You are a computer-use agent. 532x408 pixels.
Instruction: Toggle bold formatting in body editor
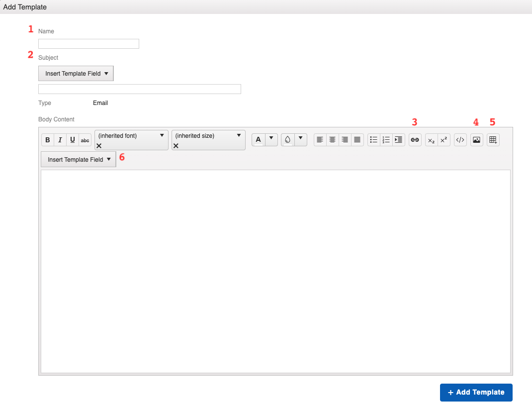pos(48,140)
